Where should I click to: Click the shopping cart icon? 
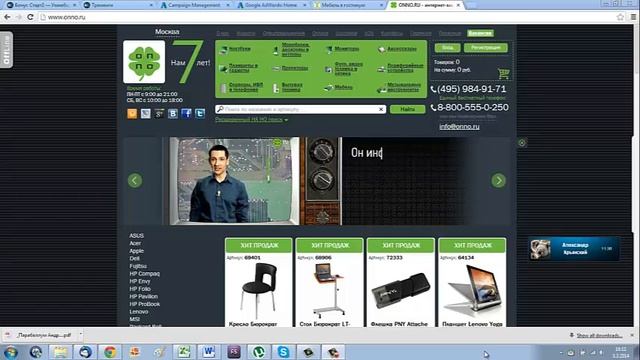pos(504,73)
